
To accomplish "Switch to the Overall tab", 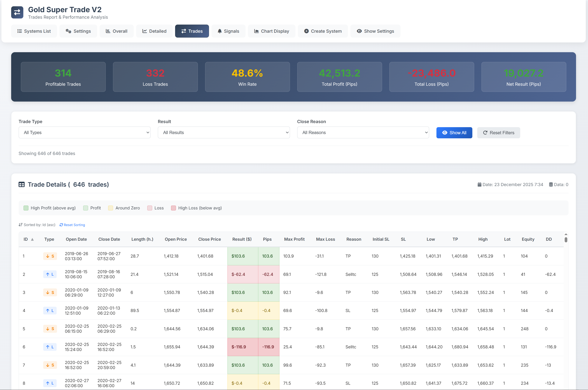I will tap(116, 31).
